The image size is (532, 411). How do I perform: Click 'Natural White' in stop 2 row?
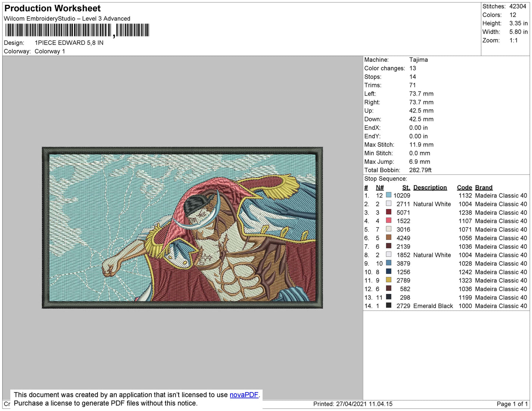432,204
